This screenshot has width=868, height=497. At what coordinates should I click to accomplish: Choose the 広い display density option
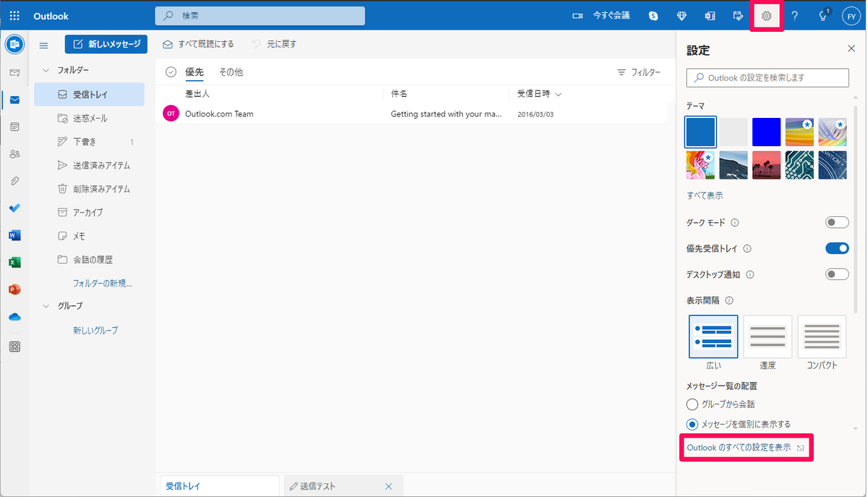point(714,336)
